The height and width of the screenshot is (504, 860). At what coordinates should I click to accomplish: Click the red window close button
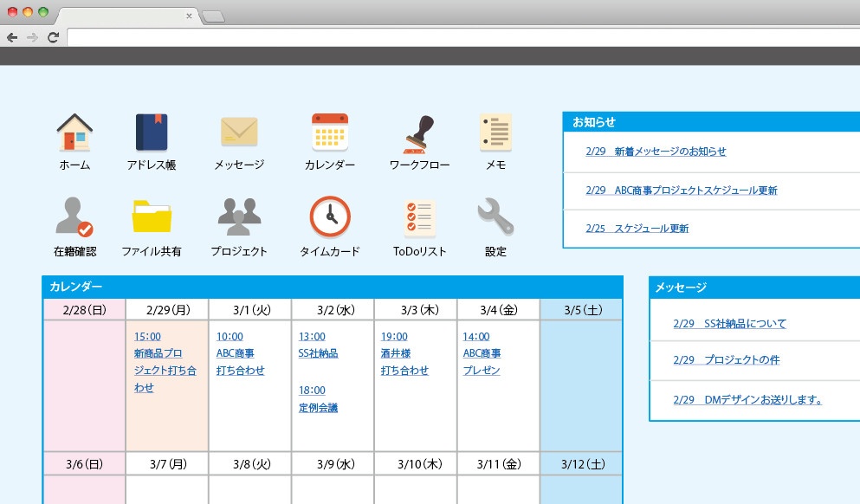[x=12, y=12]
